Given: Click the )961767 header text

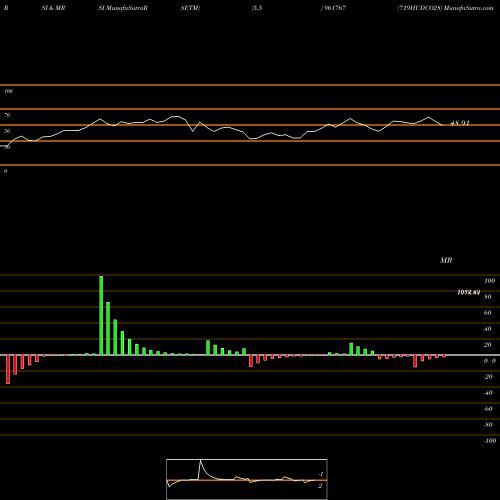Looking at the screenshot, I should pyautogui.click(x=333, y=8).
